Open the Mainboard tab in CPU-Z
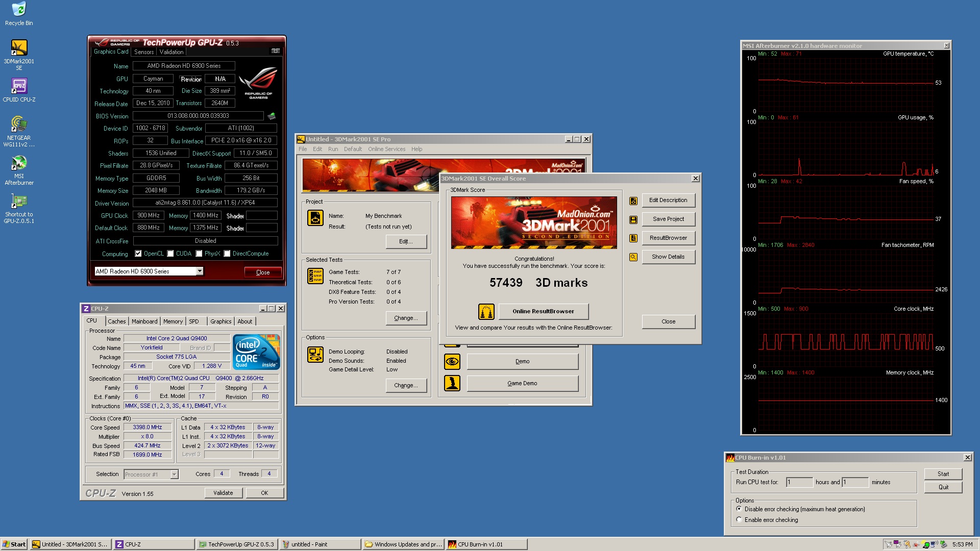 [x=144, y=321]
